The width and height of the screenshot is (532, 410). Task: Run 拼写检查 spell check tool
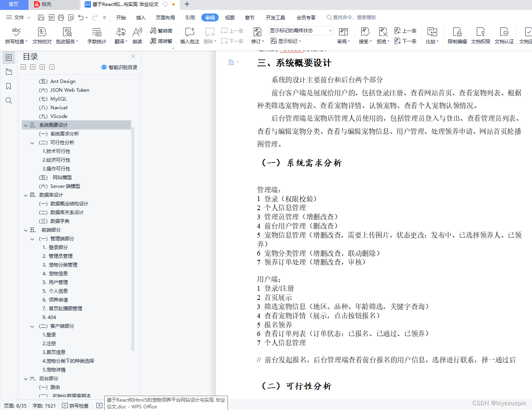(16, 35)
